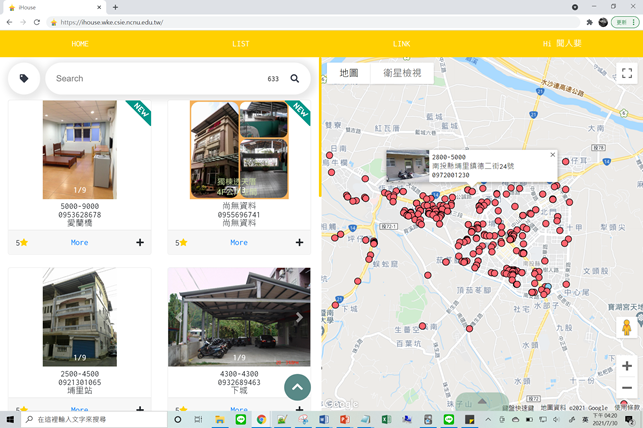Click the scroll-to-top round button
Screen dimensions: 643x428
pyautogui.click(x=297, y=387)
